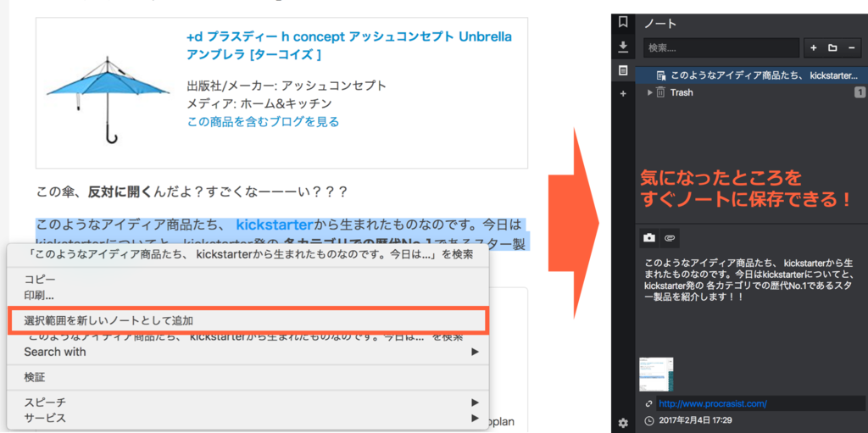Click the sentence この傘、反対に開くんだよ
This screenshot has width=868, height=433.
(192, 192)
